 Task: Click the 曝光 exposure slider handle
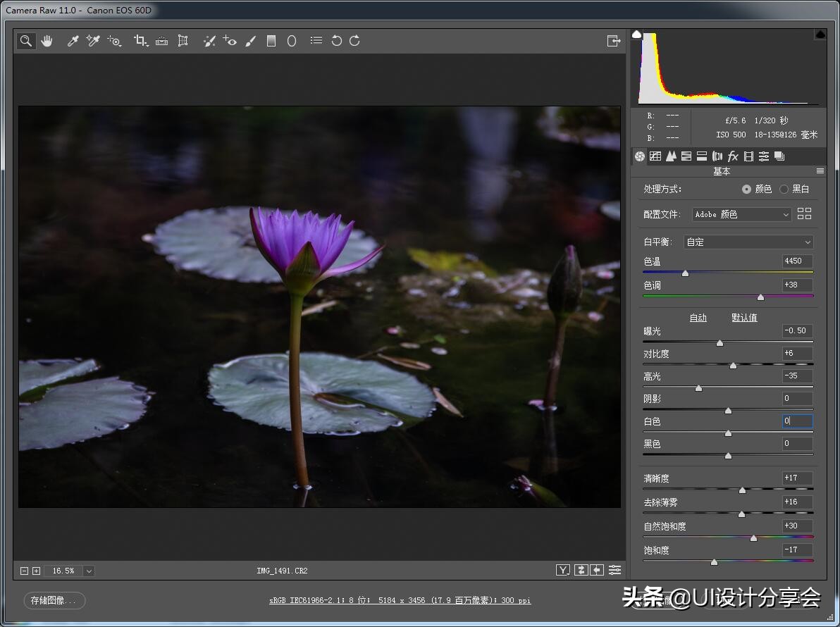point(719,343)
